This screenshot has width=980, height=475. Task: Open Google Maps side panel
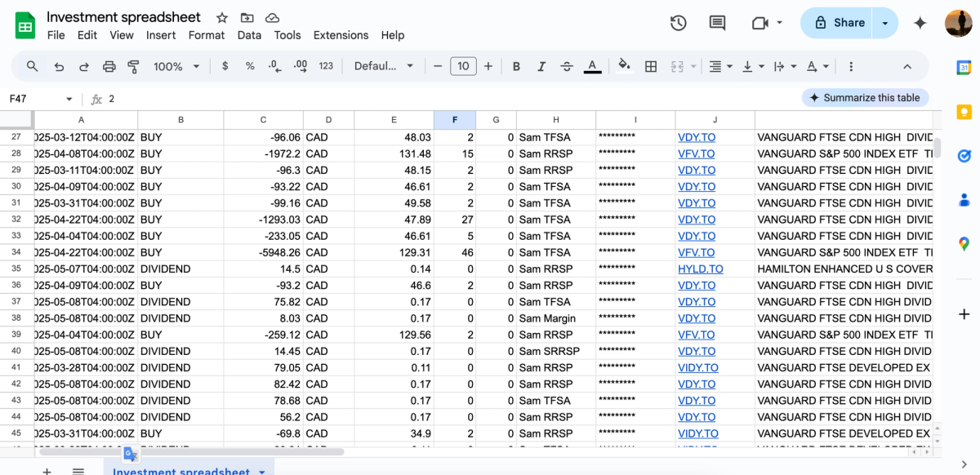point(964,243)
